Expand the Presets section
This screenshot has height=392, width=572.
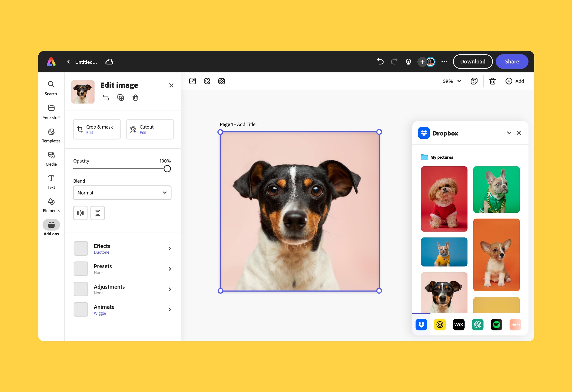point(122,269)
